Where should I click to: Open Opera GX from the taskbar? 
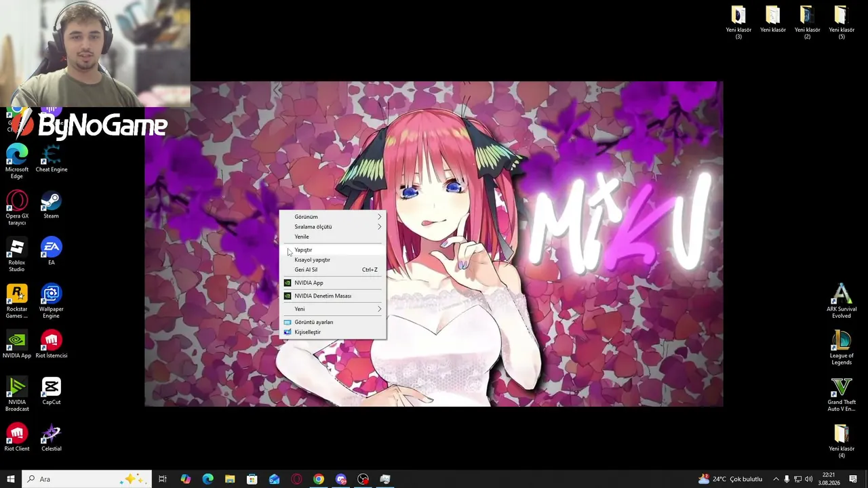(x=296, y=479)
